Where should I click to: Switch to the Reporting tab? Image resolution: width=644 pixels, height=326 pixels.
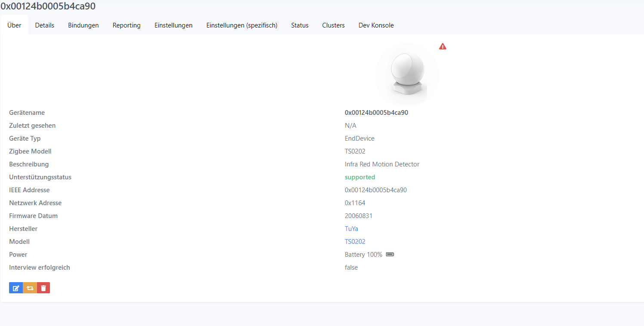click(x=127, y=25)
